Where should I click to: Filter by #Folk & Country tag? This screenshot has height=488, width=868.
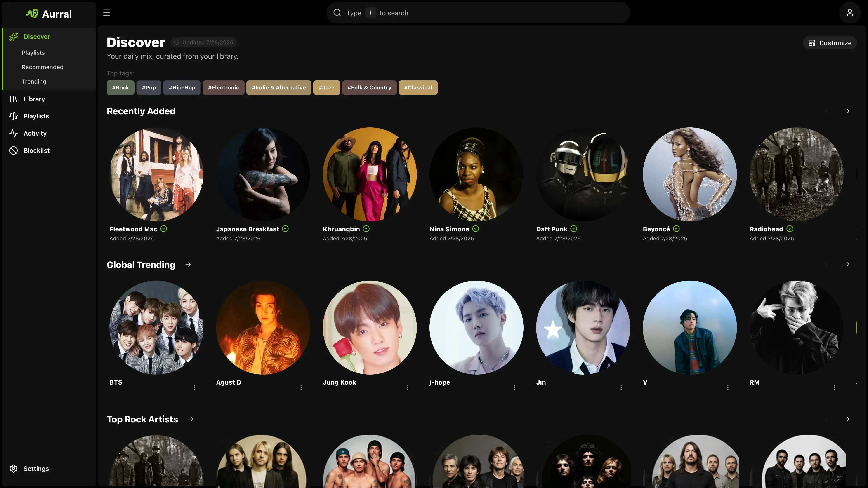[369, 88]
